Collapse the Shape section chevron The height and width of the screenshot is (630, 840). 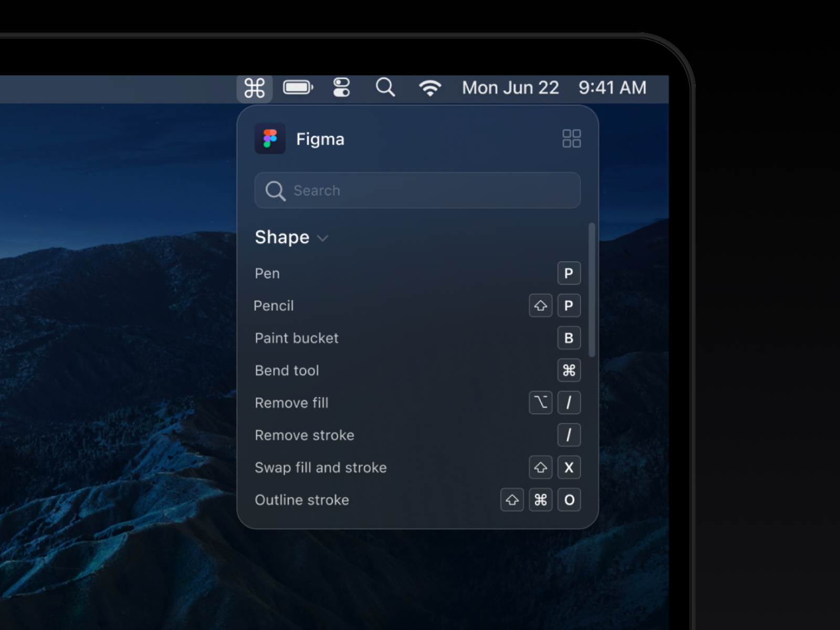click(x=322, y=238)
